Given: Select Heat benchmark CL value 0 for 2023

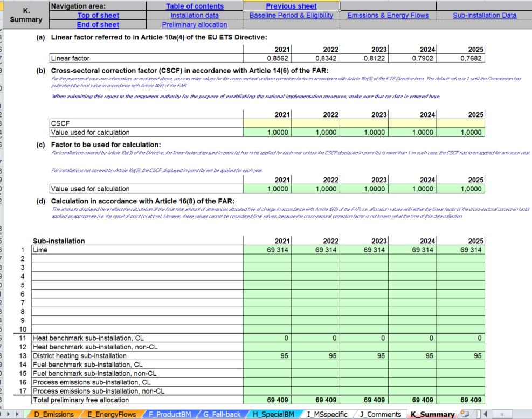Looking at the screenshot, I should click(x=364, y=338).
